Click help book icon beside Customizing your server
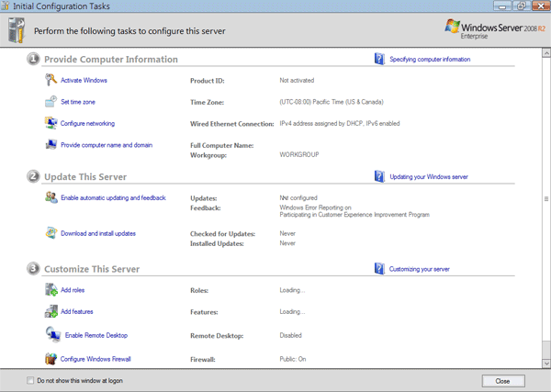Screen dimensions: 551x392 point(379,269)
